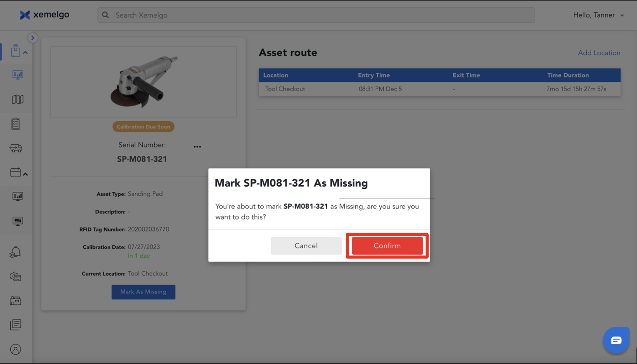The height and width of the screenshot is (364, 637).
Task: Cancel the Mark As Missing dialog
Action: point(306,246)
